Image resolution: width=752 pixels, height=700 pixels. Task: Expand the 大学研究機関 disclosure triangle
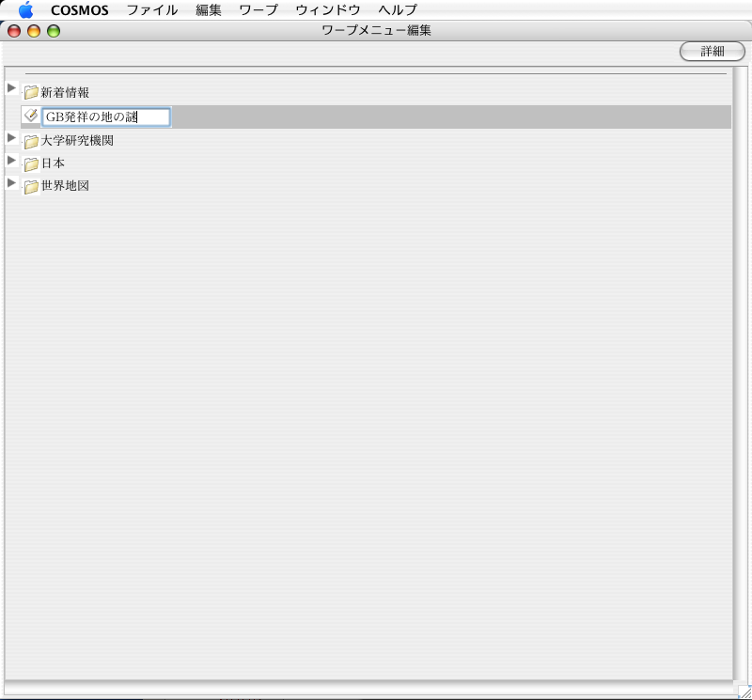click(x=11, y=138)
